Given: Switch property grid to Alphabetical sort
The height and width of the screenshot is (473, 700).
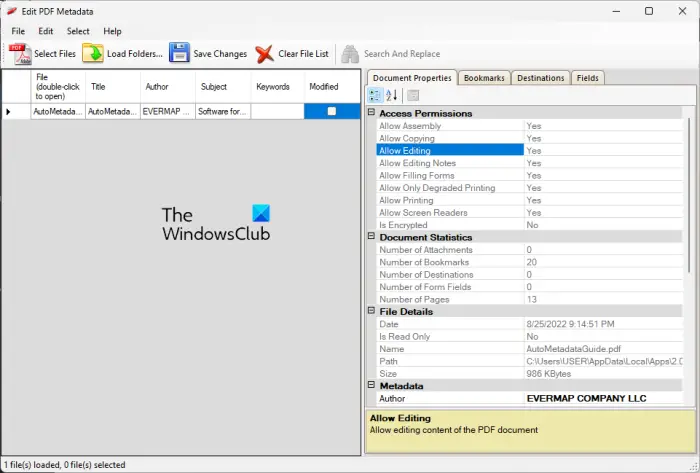Looking at the screenshot, I should (392, 95).
